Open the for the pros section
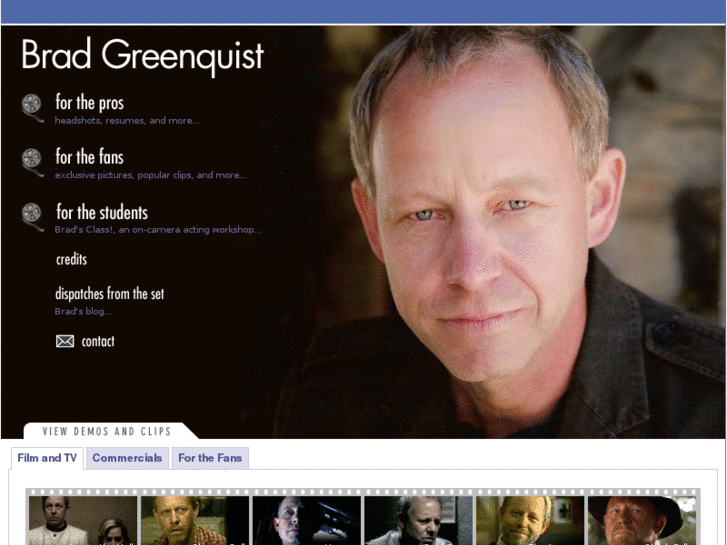727x545 pixels. click(89, 103)
